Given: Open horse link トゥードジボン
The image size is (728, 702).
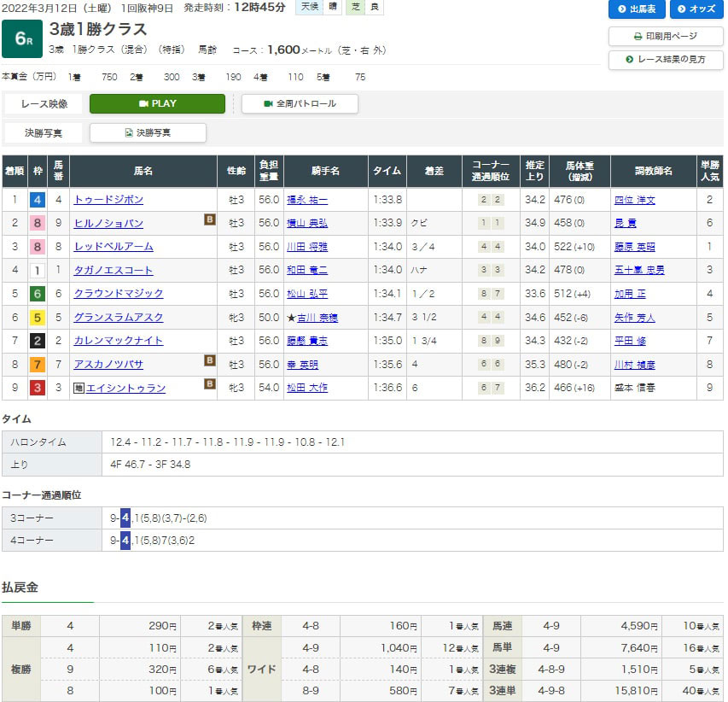Looking at the screenshot, I should click(x=108, y=200).
